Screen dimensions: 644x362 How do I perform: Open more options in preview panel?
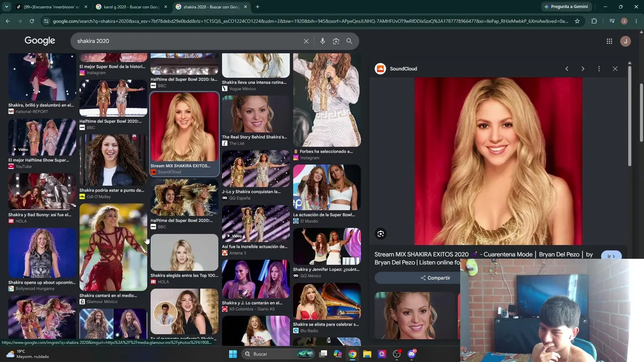599,69
